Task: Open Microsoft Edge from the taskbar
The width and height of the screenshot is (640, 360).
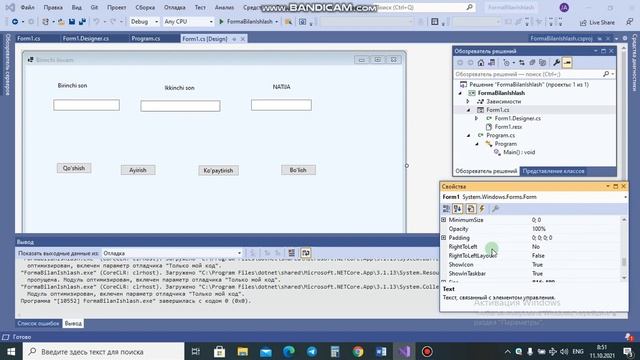Action: [x=289, y=351]
